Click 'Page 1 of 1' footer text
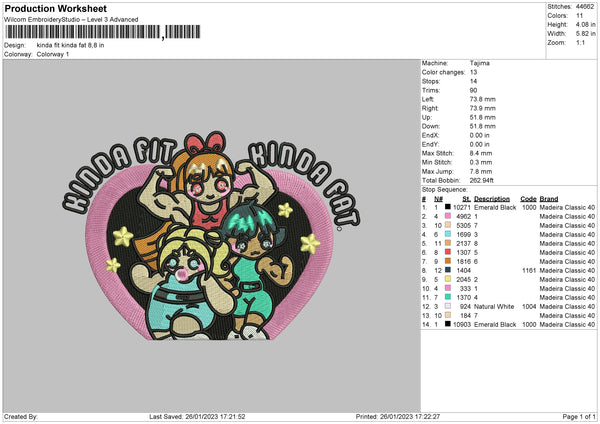 tap(579, 416)
